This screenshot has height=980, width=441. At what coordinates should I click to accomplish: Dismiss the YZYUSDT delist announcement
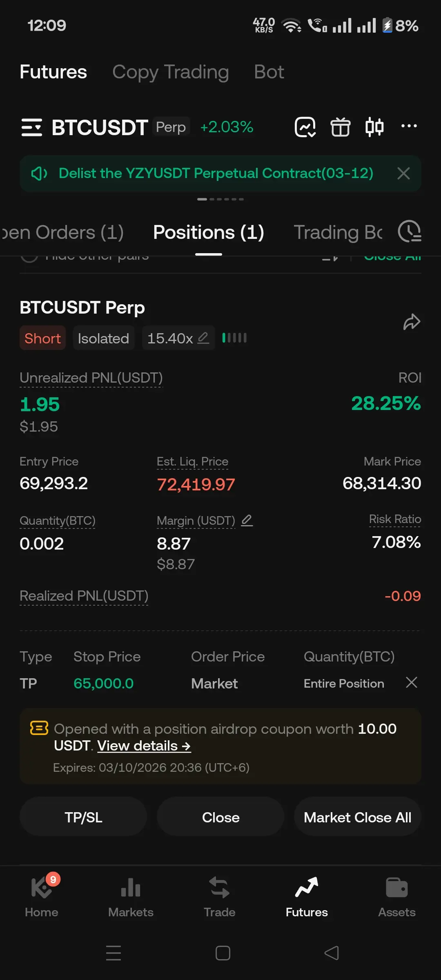point(403,173)
